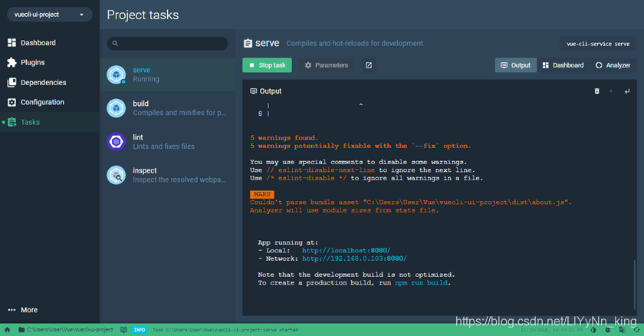Toggle dark mode icon in status bar
Image resolution: width=644 pixels, height=336 pixels.
pos(593,330)
